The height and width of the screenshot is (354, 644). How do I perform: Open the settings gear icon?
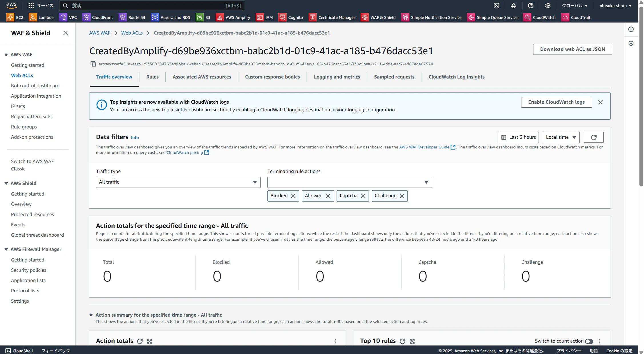[x=548, y=6]
